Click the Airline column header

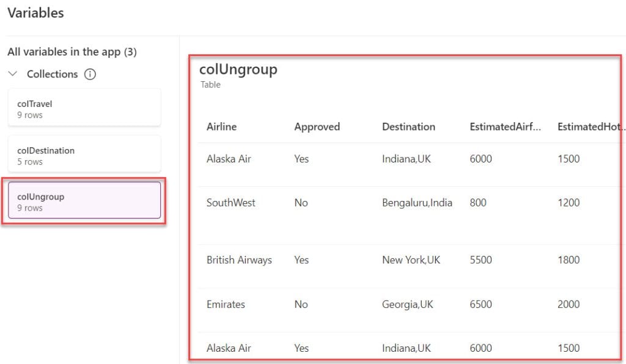[x=221, y=127]
